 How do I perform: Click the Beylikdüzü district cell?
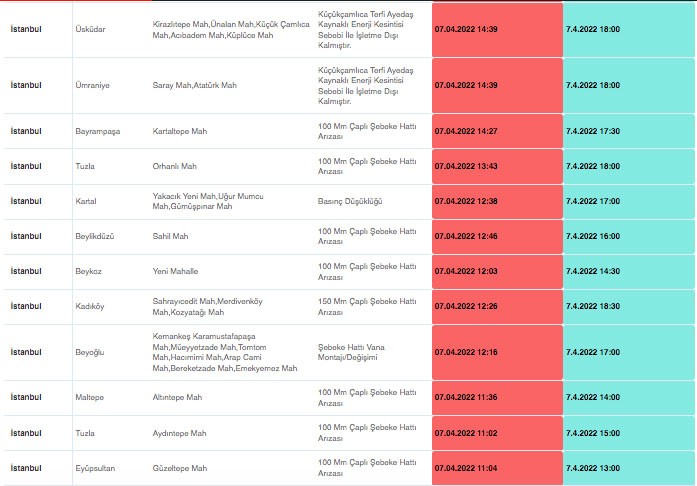[x=96, y=236]
